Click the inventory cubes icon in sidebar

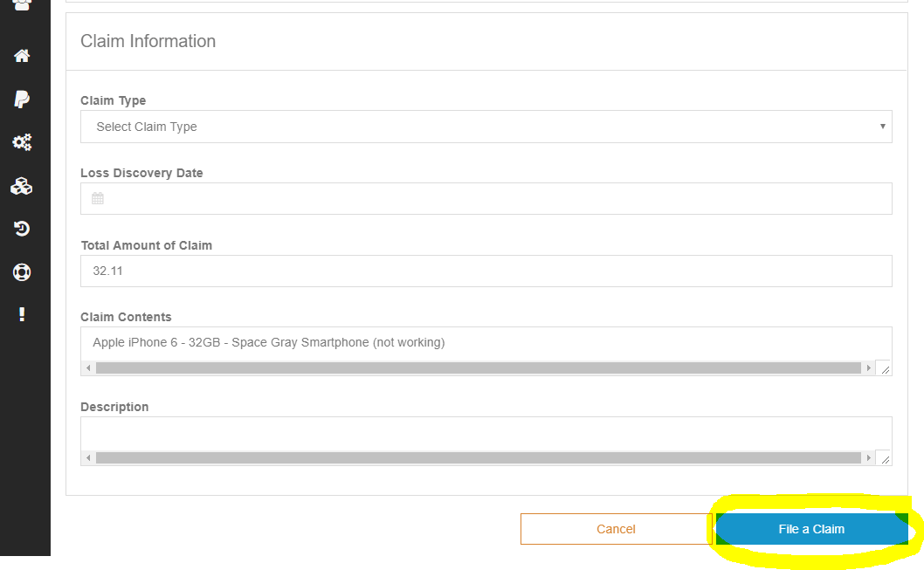[22, 185]
